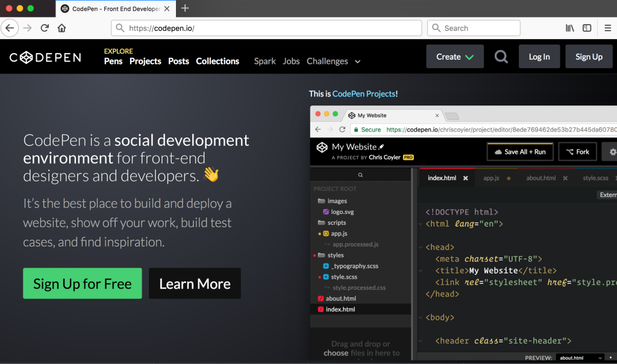The height and width of the screenshot is (364, 617).
Task: Go back with the browser back arrow
Action: [x=10, y=28]
